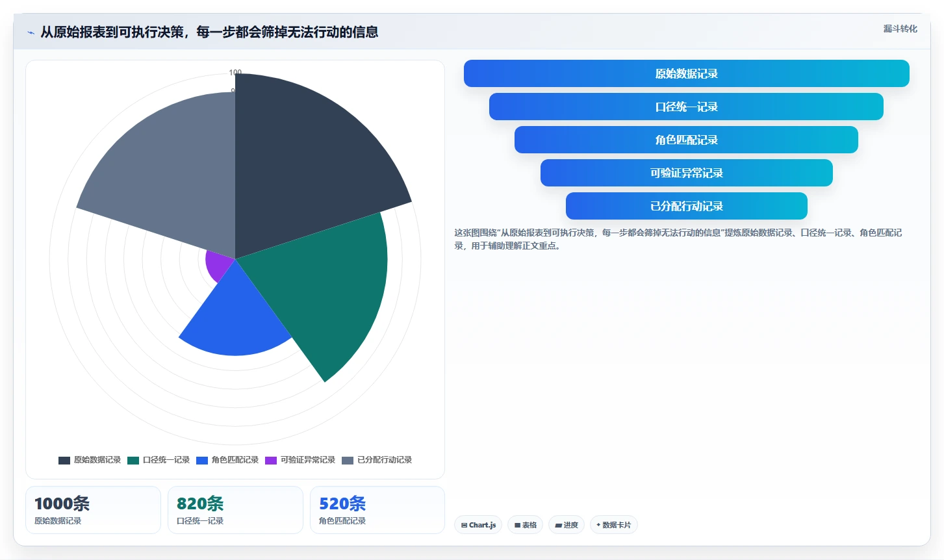Viewport: 944px width, 560px height.
Task: Open the 520条 角色匹配记录 stat card
Action: (377, 510)
